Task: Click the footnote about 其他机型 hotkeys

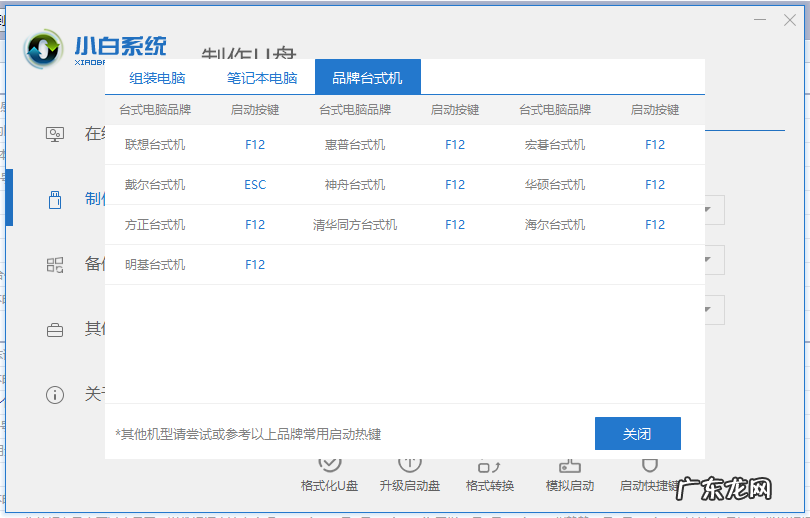Action: tap(248, 434)
